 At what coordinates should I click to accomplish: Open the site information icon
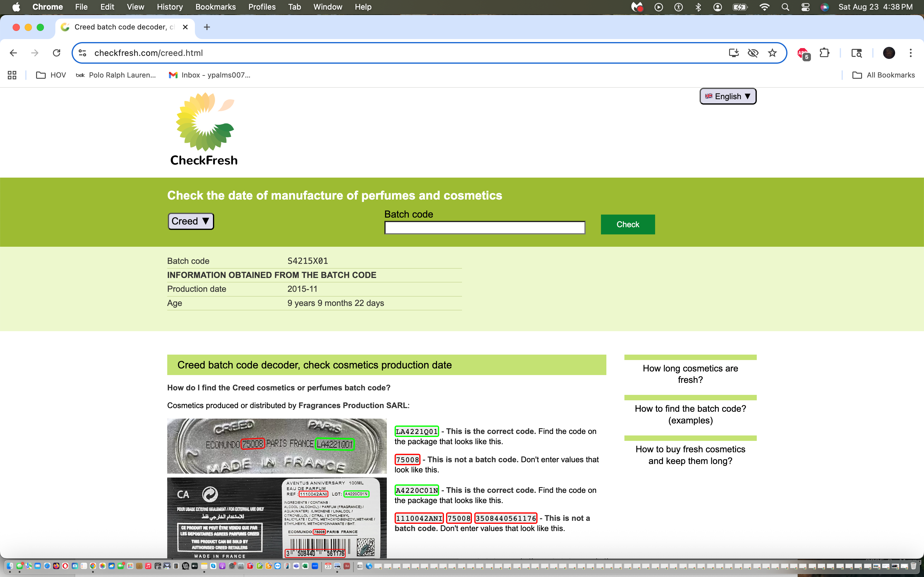click(x=82, y=53)
